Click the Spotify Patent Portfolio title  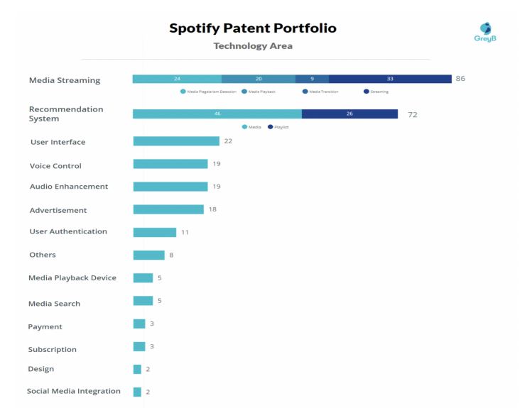(x=253, y=28)
